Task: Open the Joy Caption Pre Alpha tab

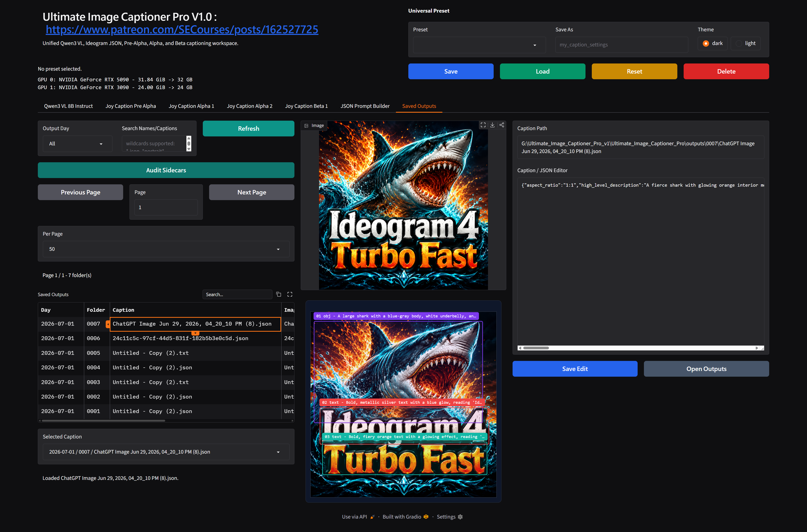Action: 131,106
